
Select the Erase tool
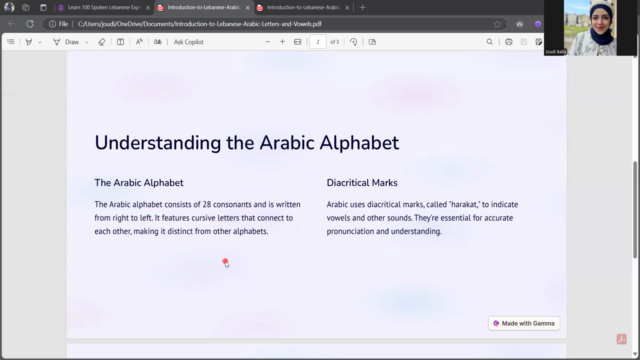tap(102, 42)
